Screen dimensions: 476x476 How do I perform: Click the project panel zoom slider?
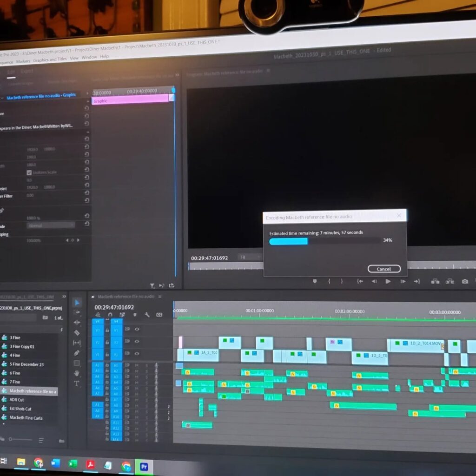click(20, 439)
